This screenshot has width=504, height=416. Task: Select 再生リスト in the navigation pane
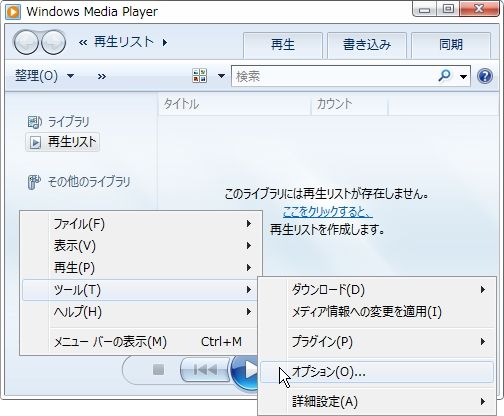63,142
